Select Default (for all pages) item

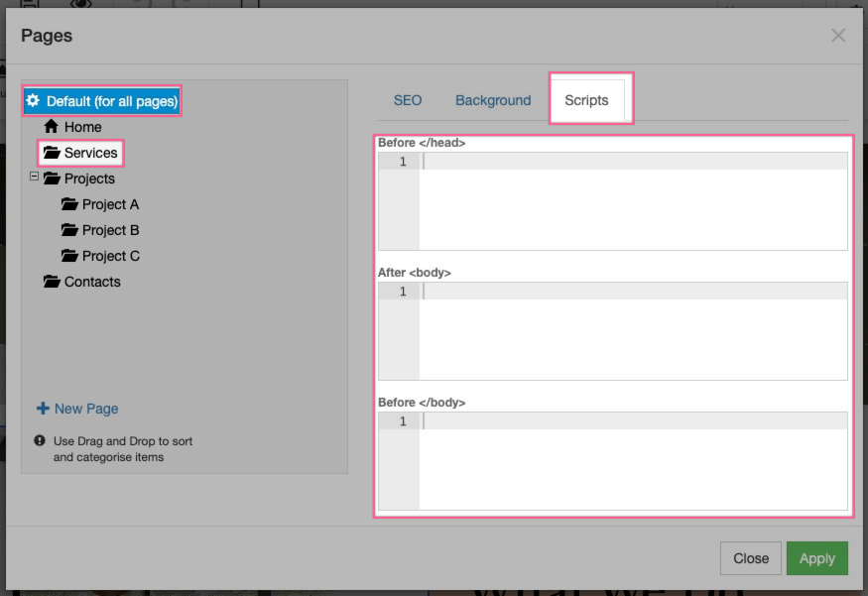click(102, 101)
